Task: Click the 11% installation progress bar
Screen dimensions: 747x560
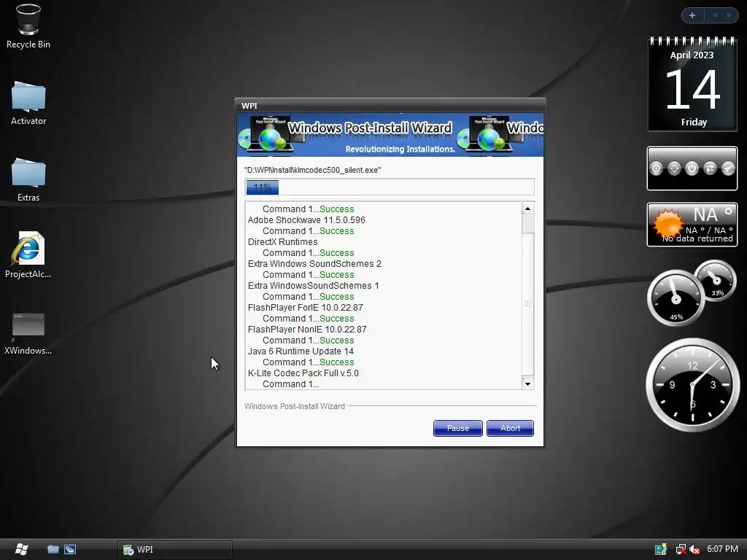Action: [x=390, y=187]
